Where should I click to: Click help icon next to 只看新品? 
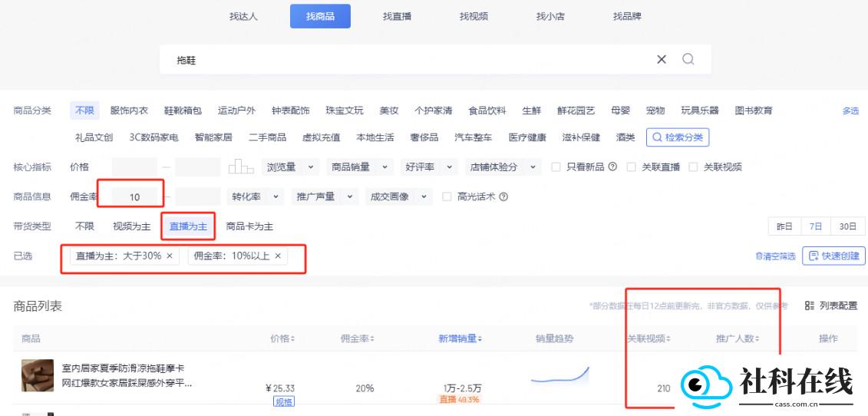(x=612, y=167)
